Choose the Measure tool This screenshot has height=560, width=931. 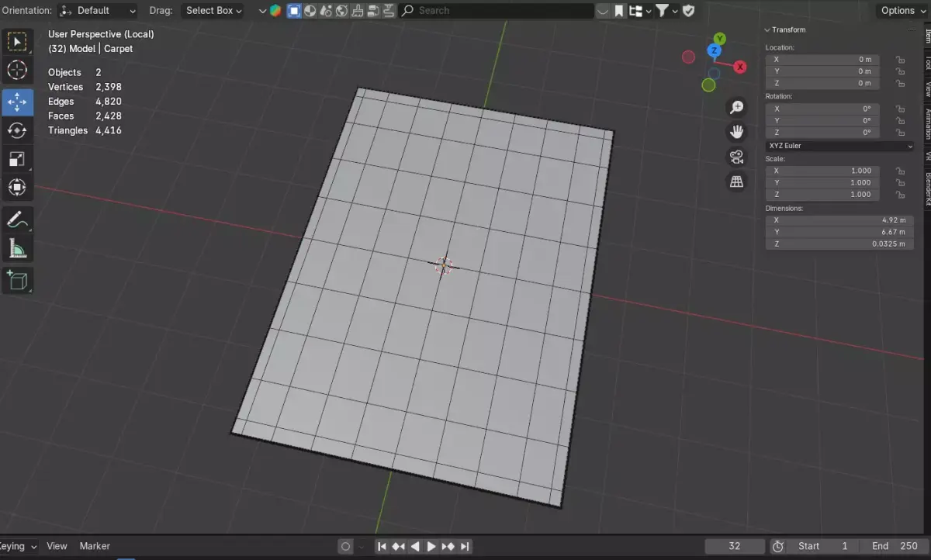pyautogui.click(x=17, y=248)
